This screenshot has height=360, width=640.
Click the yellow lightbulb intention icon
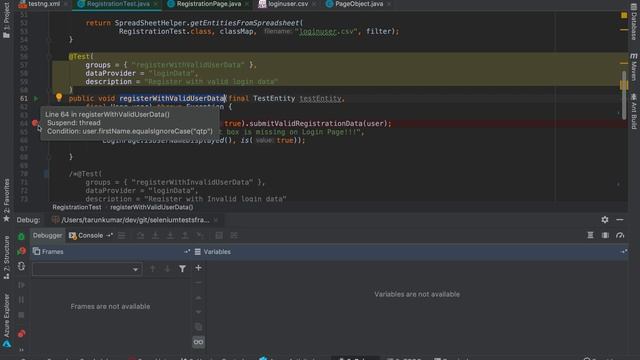[59, 97]
